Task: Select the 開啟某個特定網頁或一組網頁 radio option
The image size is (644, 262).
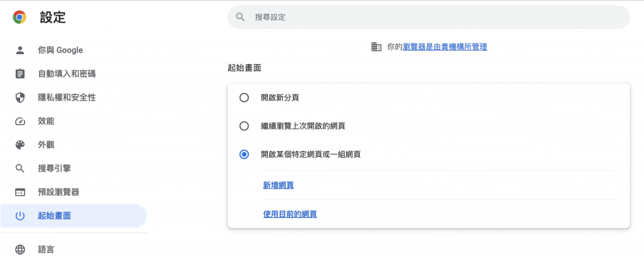Action: click(x=244, y=155)
